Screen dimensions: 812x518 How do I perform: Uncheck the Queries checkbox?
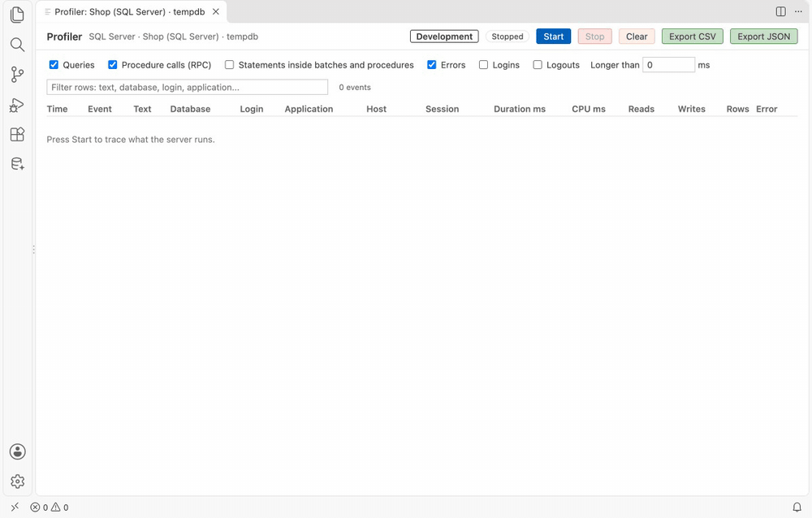(x=54, y=65)
